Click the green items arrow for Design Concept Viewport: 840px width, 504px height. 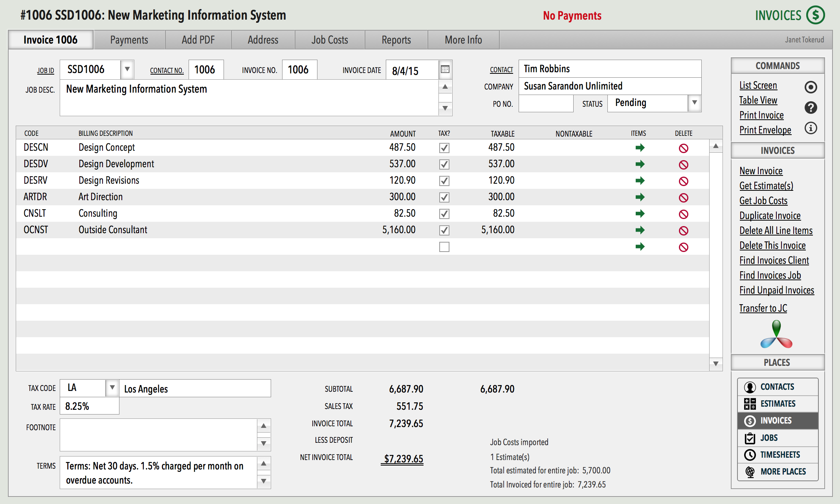[640, 148]
